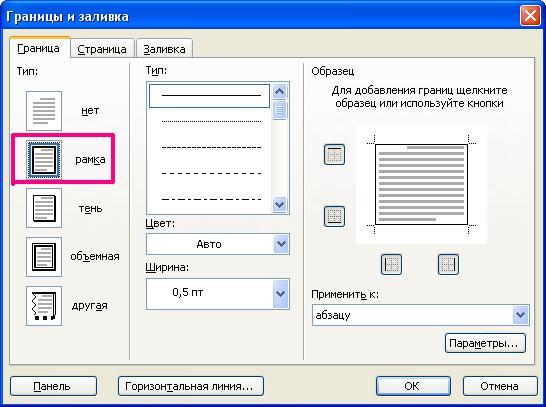The width and height of the screenshot is (546, 407).
Task: Close the 'Границы и заливка' dialog
Action: [530, 16]
